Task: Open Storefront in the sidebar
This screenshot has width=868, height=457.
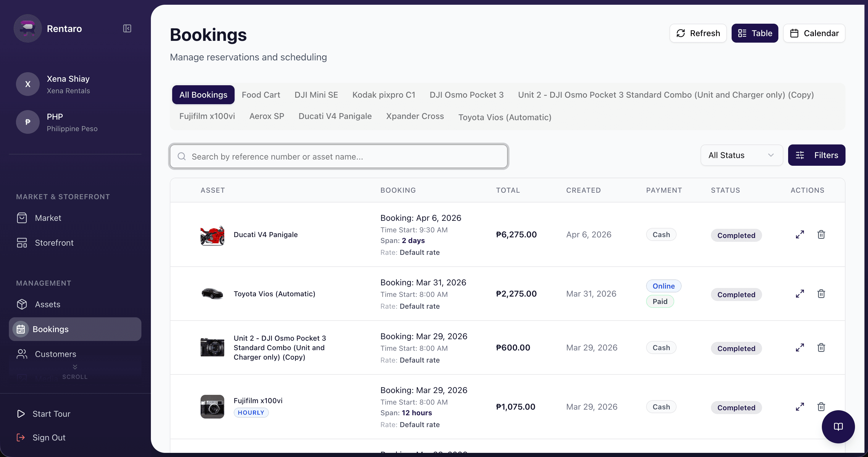Action: point(75,243)
